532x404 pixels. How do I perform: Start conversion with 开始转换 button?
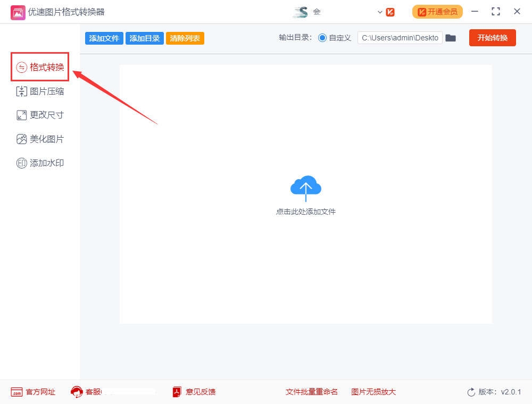pyautogui.click(x=492, y=38)
